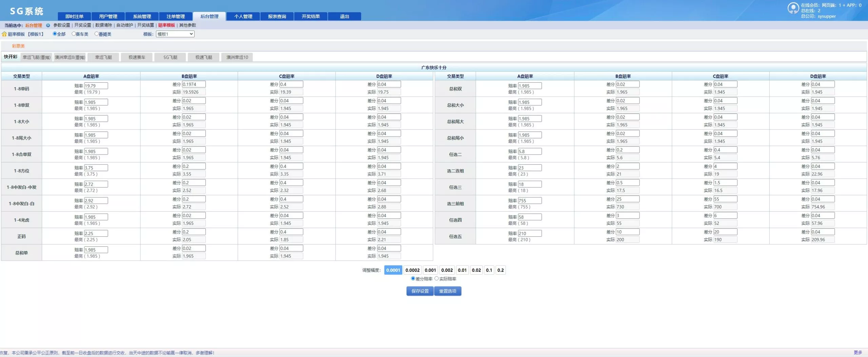Viewport: 868px width, 357px height.
Task: Open the 用户管理 main tab
Action: (x=108, y=17)
